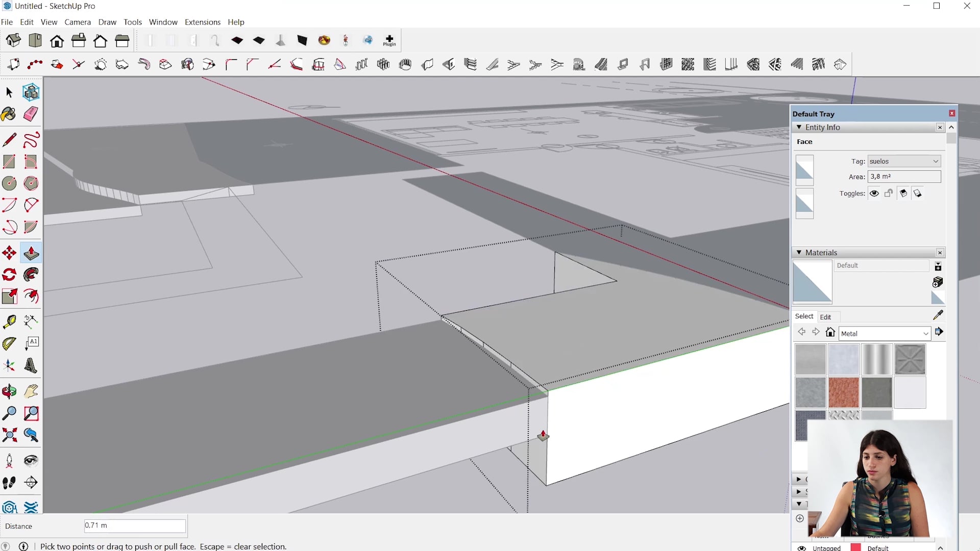The width and height of the screenshot is (980, 551).
Task: Toggle the lock in Entity Info
Action: click(889, 193)
